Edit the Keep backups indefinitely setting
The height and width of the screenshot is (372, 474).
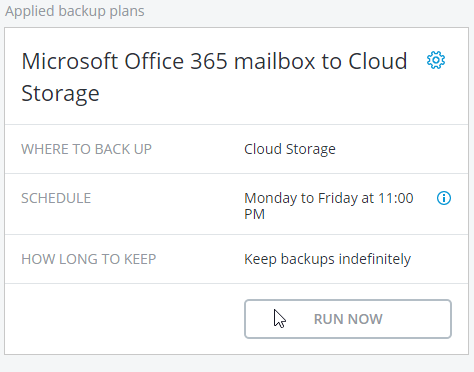327,259
